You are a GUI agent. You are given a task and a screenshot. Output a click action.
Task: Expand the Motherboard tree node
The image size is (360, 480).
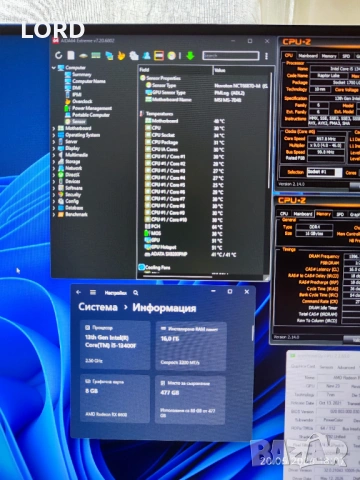click(x=54, y=128)
